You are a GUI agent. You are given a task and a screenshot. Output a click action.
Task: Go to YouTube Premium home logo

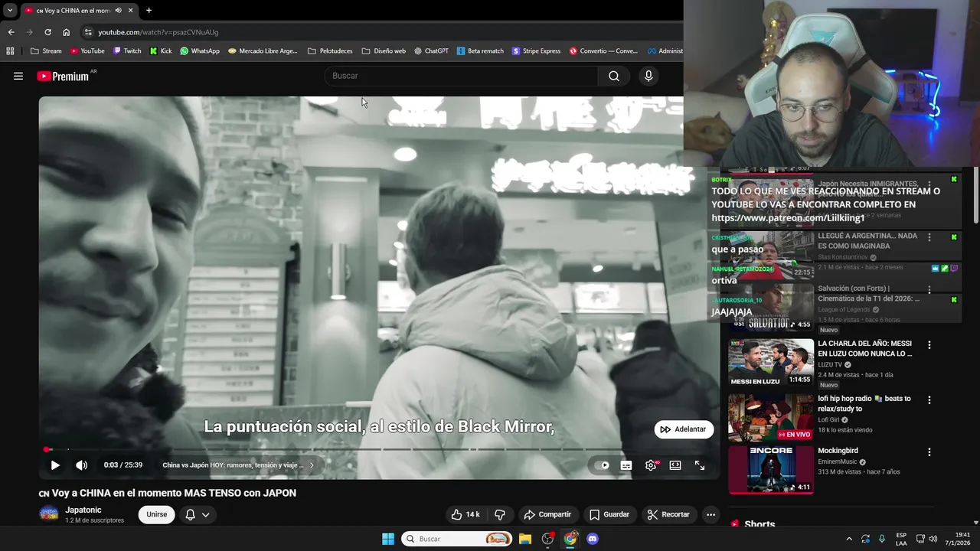[x=64, y=76]
